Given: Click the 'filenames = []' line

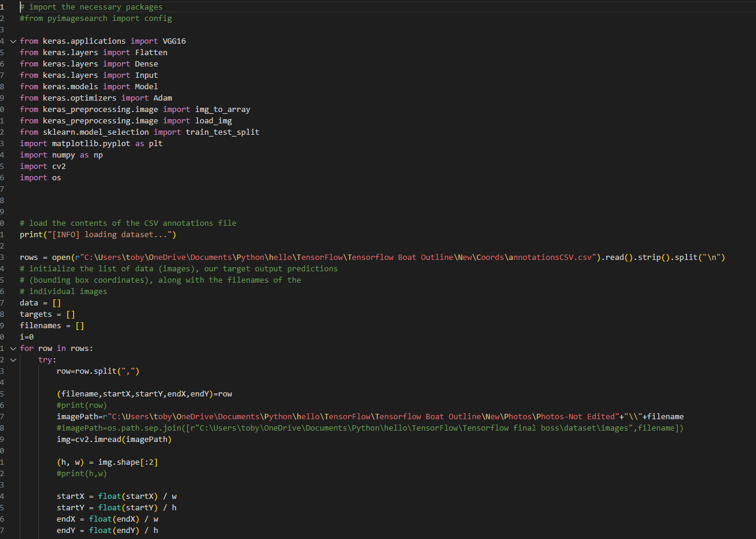Looking at the screenshot, I should (x=52, y=326).
